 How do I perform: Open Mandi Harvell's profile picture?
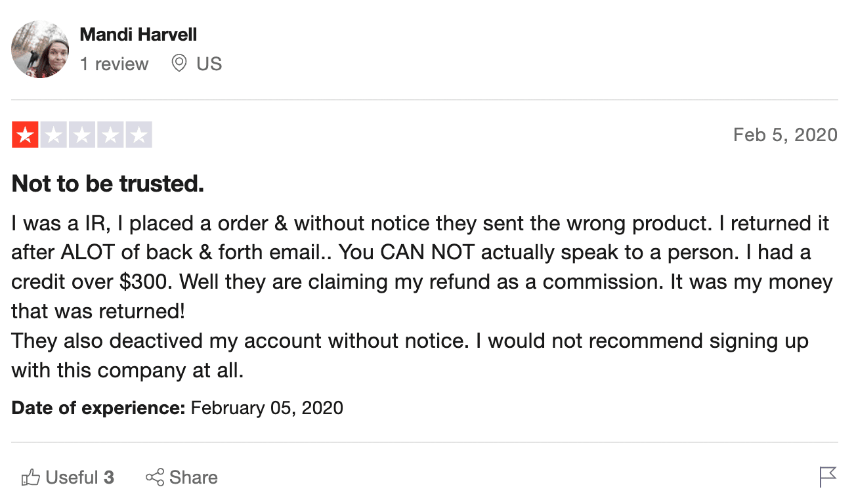click(40, 49)
